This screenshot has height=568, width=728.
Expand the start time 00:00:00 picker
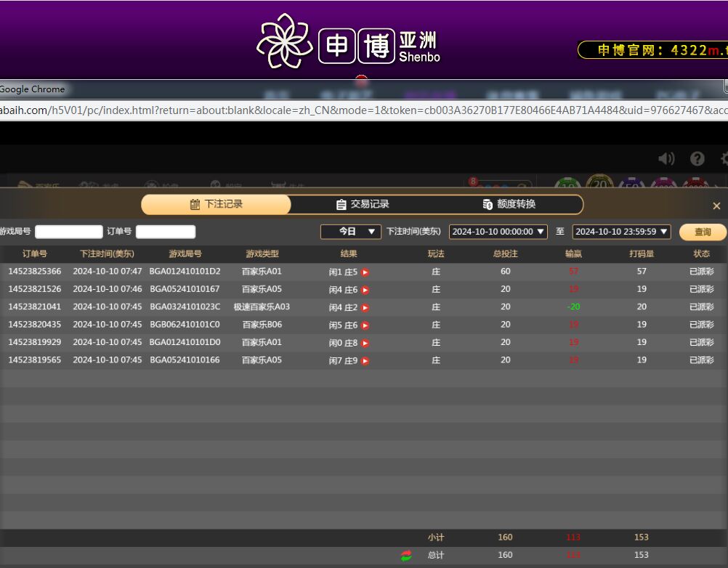(x=498, y=232)
